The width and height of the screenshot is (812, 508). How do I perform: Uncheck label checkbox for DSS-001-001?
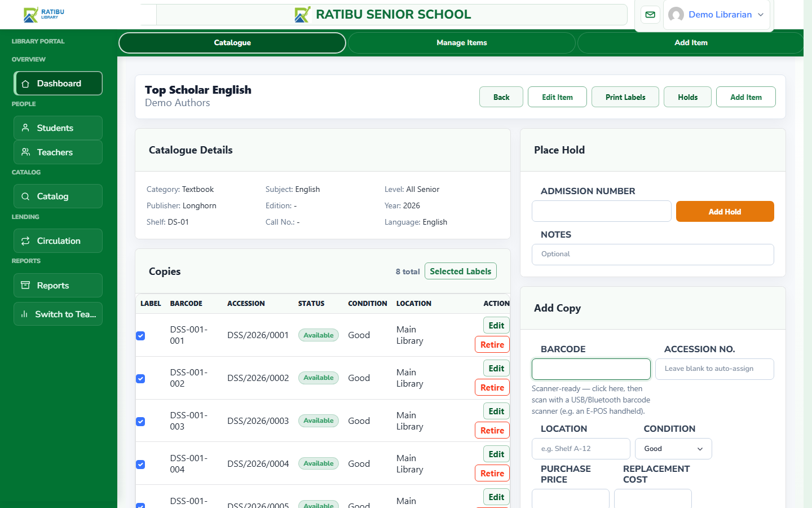[140, 336]
